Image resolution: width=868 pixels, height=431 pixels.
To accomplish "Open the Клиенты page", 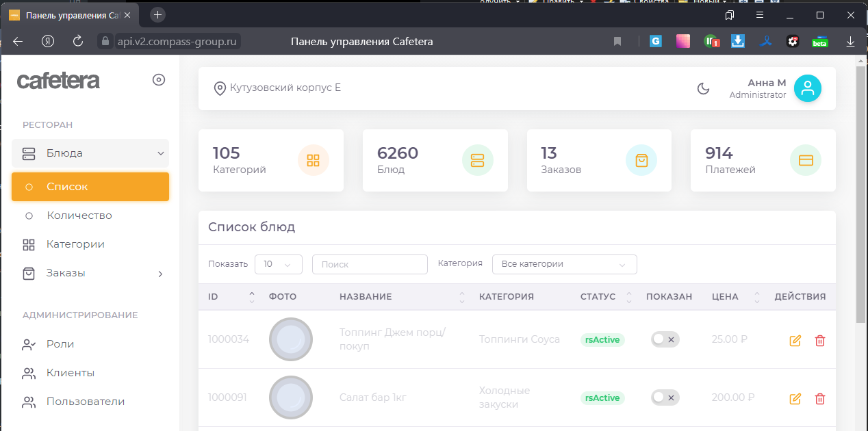I will click(70, 373).
